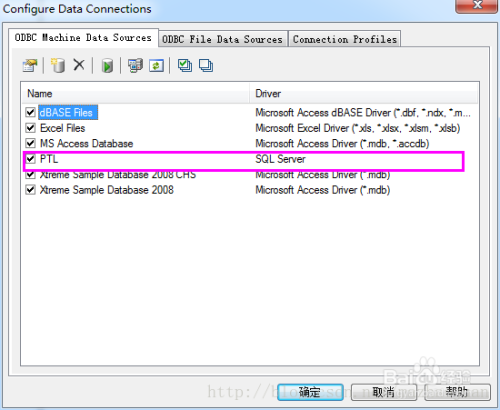Click the delete X icon in toolbar
500x410 pixels.
79,65
